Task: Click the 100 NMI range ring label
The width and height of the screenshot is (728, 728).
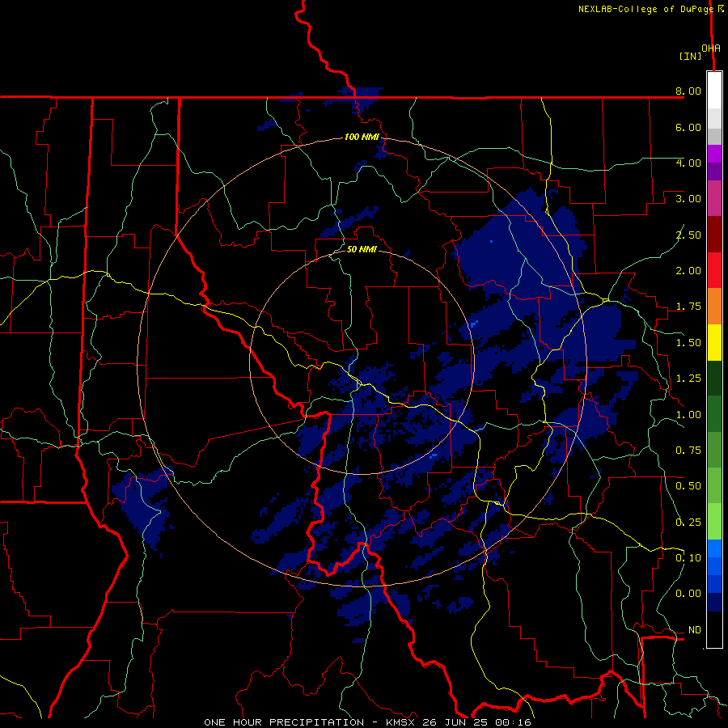Action: click(x=362, y=137)
